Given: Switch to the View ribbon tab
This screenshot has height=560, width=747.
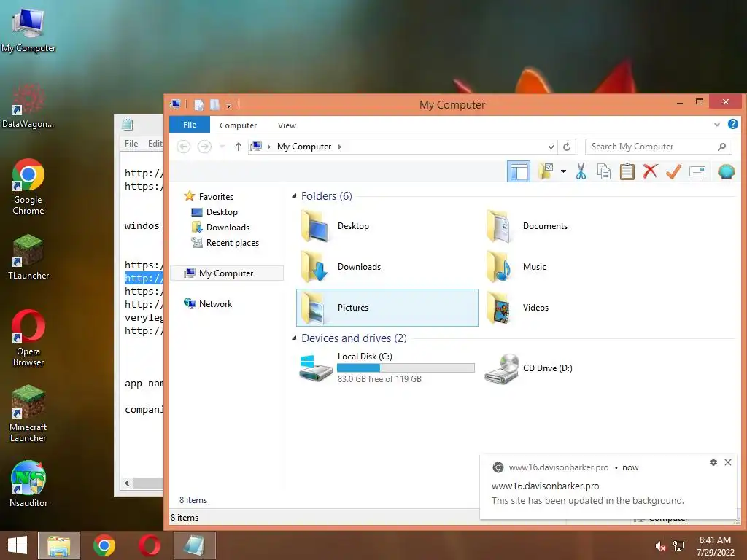Looking at the screenshot, I should pyautogui.click(x=287, y=125).
